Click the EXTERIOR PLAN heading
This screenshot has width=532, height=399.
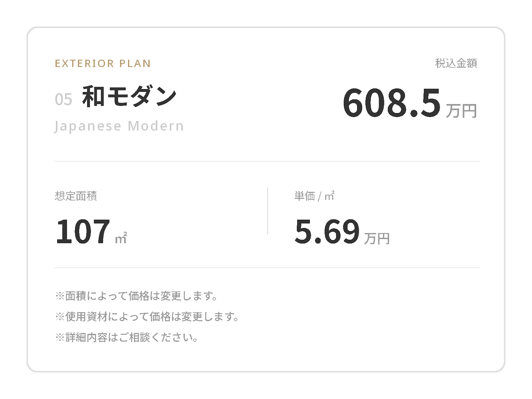(x=103, y=64)
